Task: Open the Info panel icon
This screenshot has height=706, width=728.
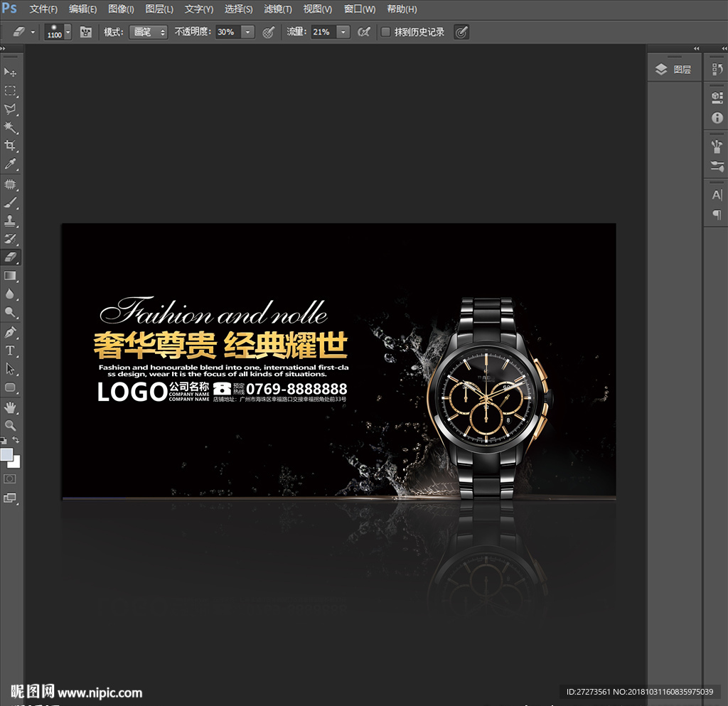Action: [717, 118]
